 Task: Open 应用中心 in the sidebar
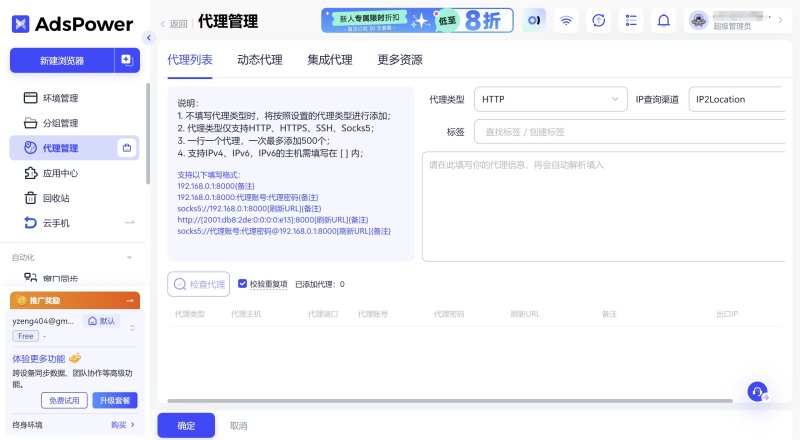click(60, 173)
